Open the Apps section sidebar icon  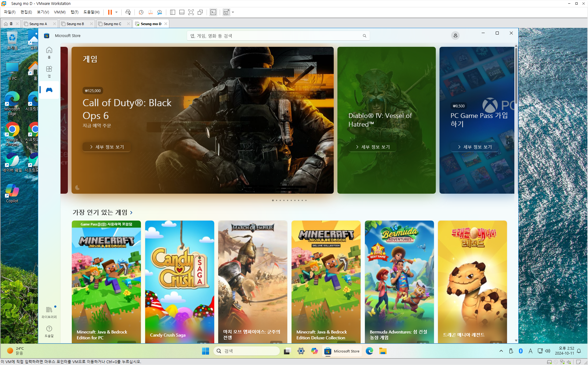49,71
